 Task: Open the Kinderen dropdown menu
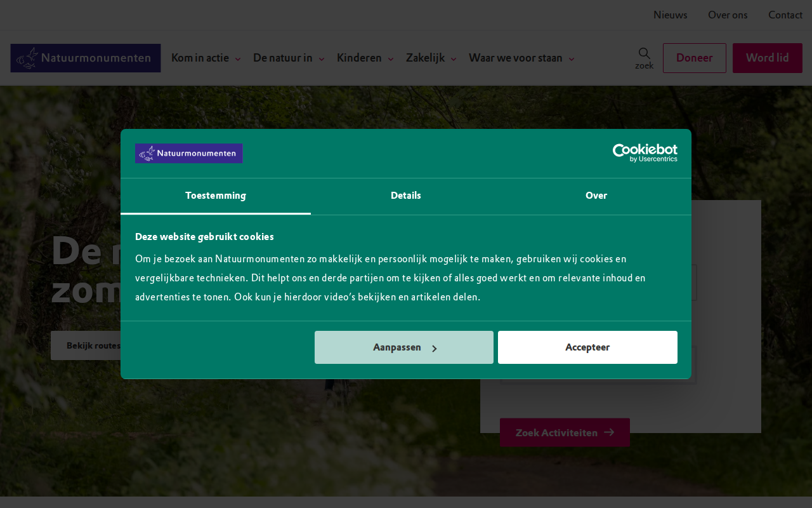[365, 58]
